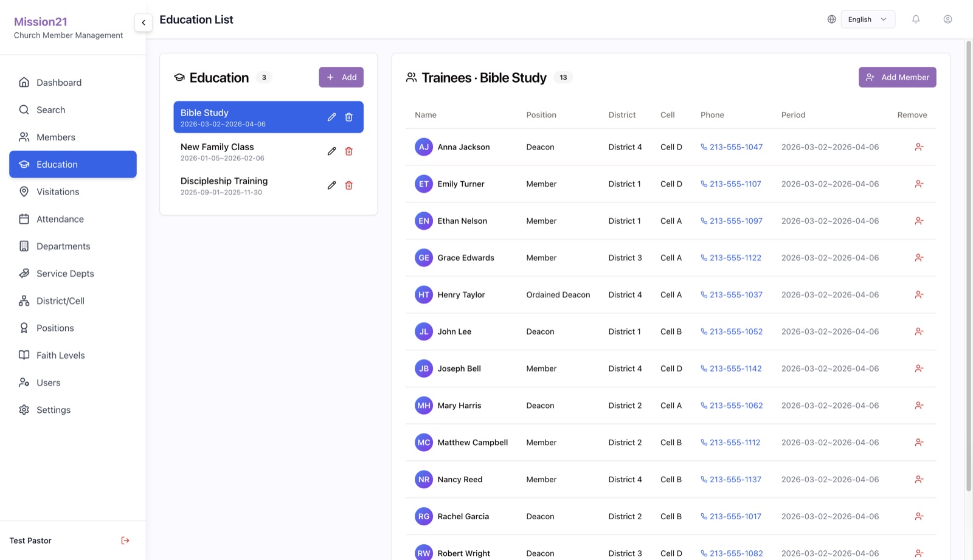Collapse the sidebar with the chevron button
The height and width of the screenshot is (560, 973).
[x=144, y=22]
